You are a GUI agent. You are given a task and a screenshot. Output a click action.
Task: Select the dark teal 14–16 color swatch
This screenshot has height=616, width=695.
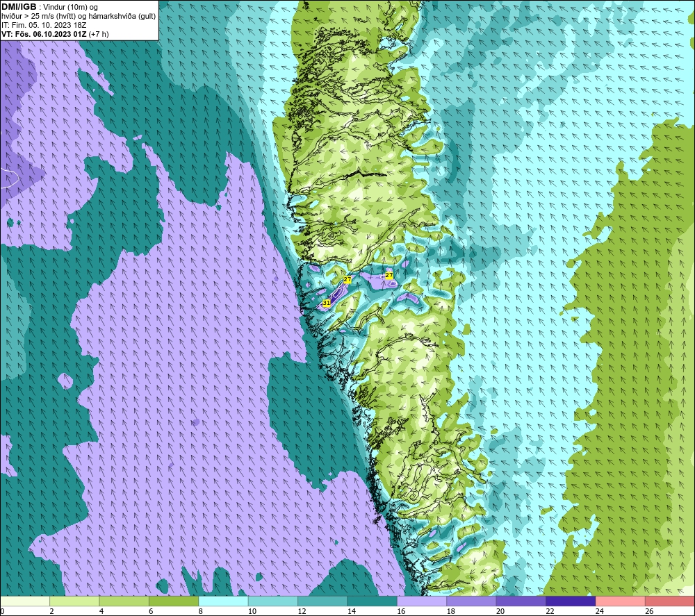(x=373, y=601)
